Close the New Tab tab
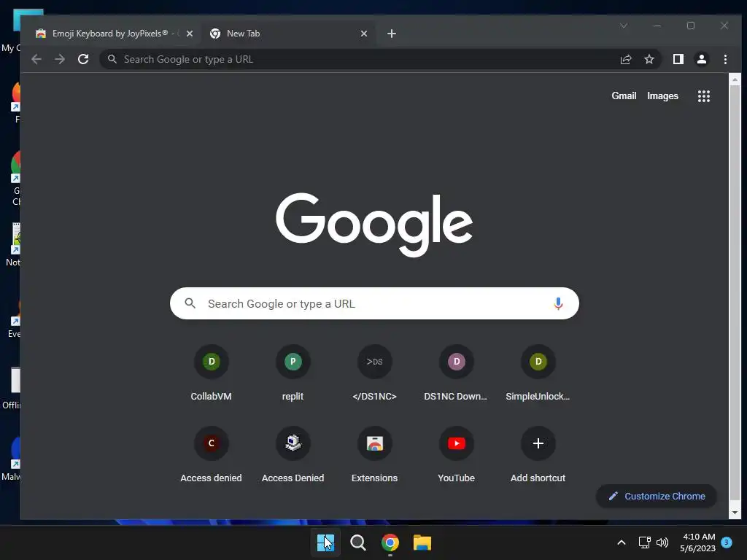747x560 pixels. [364, 34]
